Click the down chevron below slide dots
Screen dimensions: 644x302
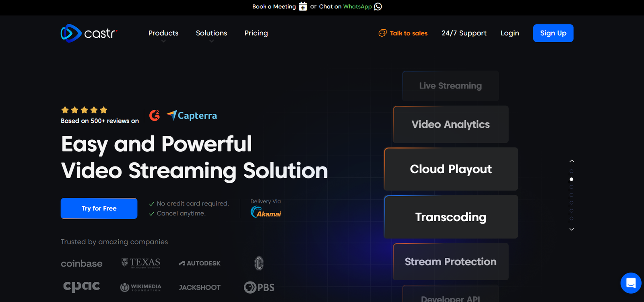[x=572, y=229]
